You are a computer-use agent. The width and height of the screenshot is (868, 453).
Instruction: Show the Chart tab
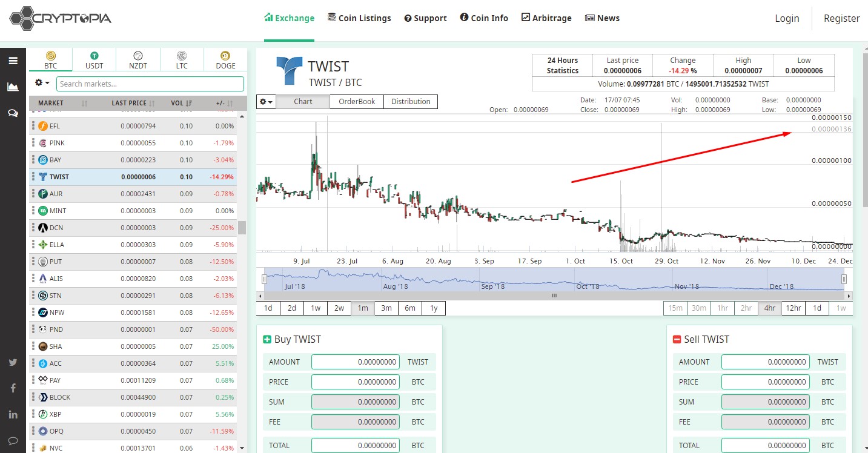[x=303, y=102]
